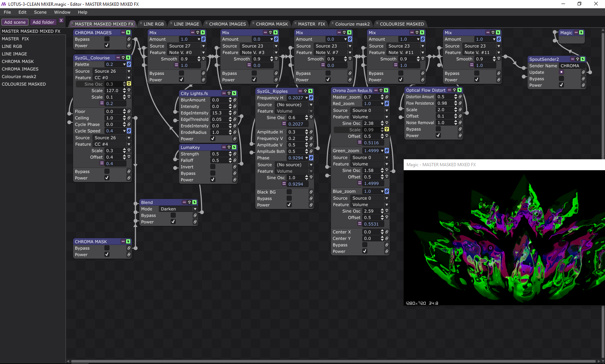Enable Bypass on Chroma Zoom Redux.fs node
This screenshot has width=605, height=364.
click(365, 245)
